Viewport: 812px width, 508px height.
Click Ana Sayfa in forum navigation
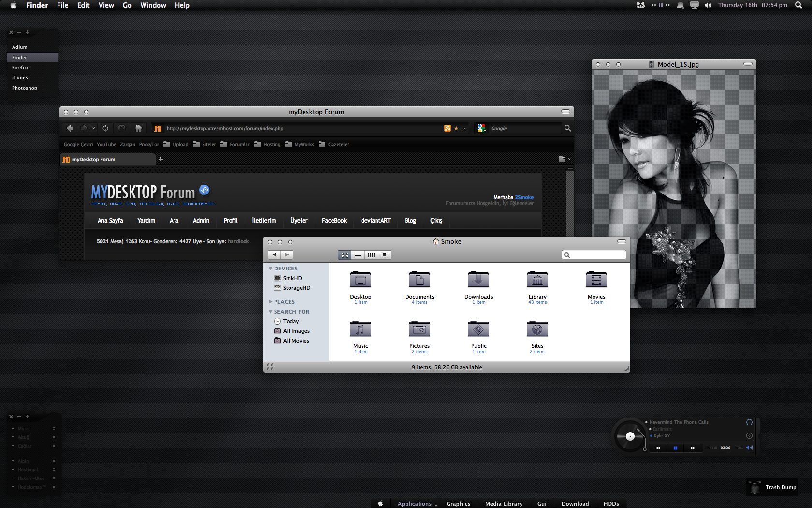pos(110,220)
